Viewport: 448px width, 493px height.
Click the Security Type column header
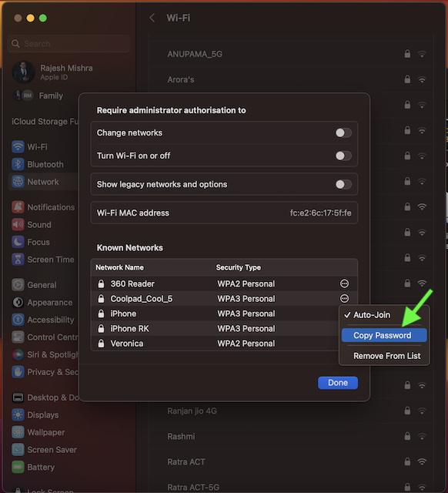(x=238, y=267)
